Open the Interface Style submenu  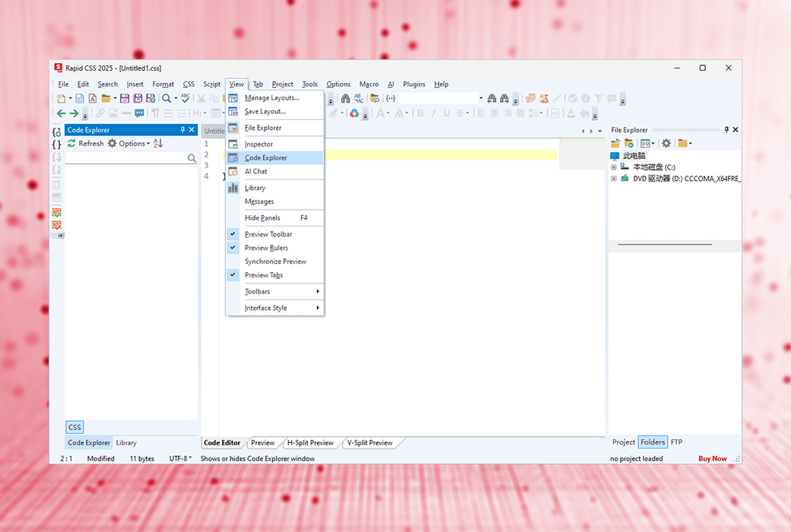click(x=275, y=308)
